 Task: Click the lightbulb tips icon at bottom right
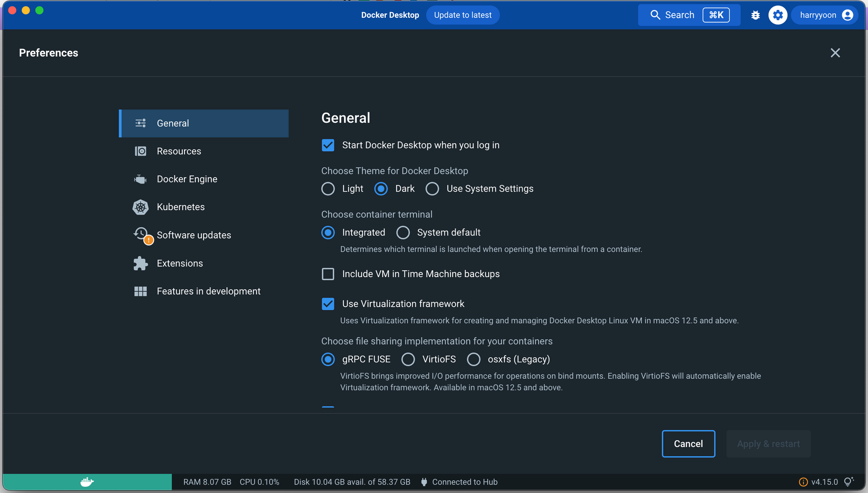tap(848, 482)
